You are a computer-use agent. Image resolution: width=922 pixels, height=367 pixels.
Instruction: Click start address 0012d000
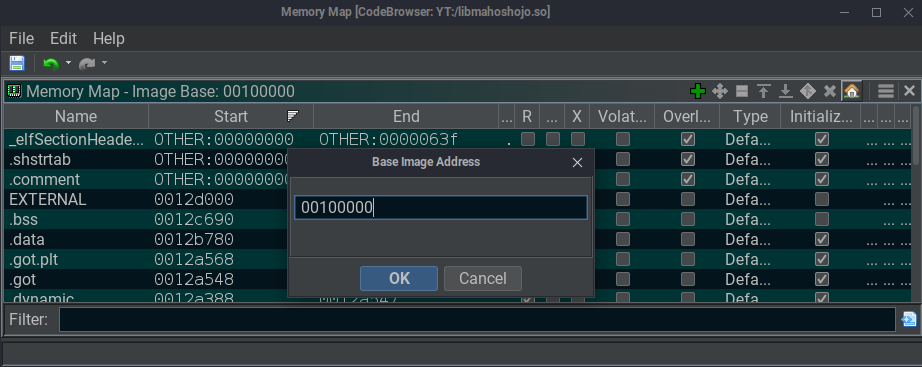[194, 199]
